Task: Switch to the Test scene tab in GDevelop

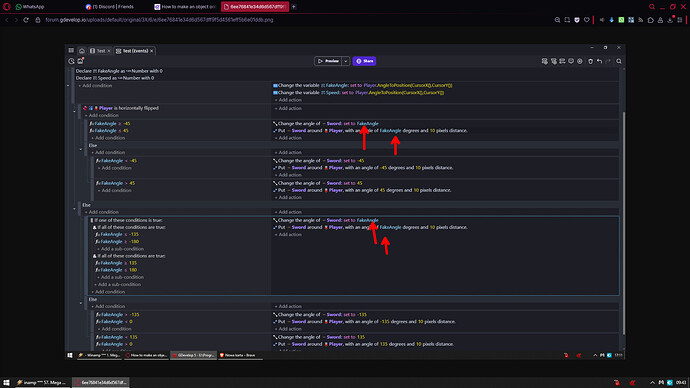Action: coord(100,51)
